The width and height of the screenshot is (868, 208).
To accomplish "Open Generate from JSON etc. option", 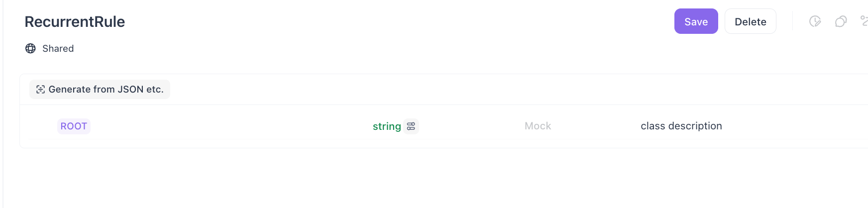I will pos(106,90).
